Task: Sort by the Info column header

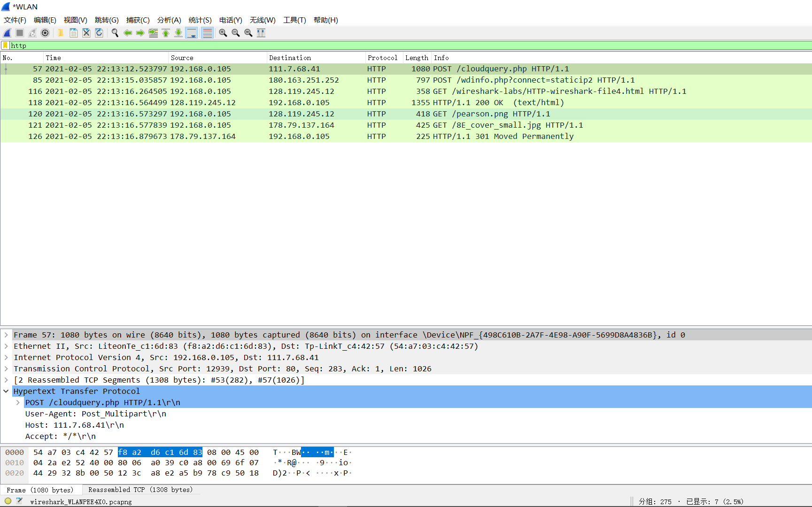Action: click(621, 58)
